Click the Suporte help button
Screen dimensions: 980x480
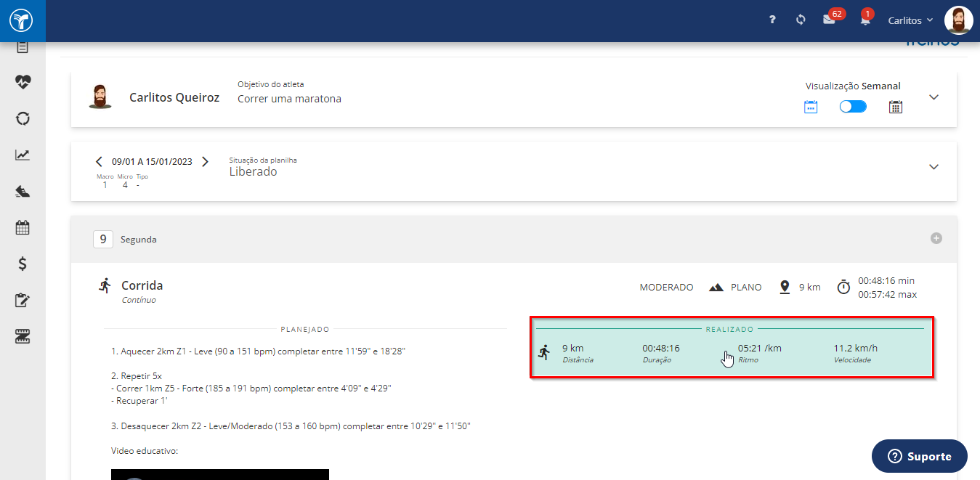920,456
